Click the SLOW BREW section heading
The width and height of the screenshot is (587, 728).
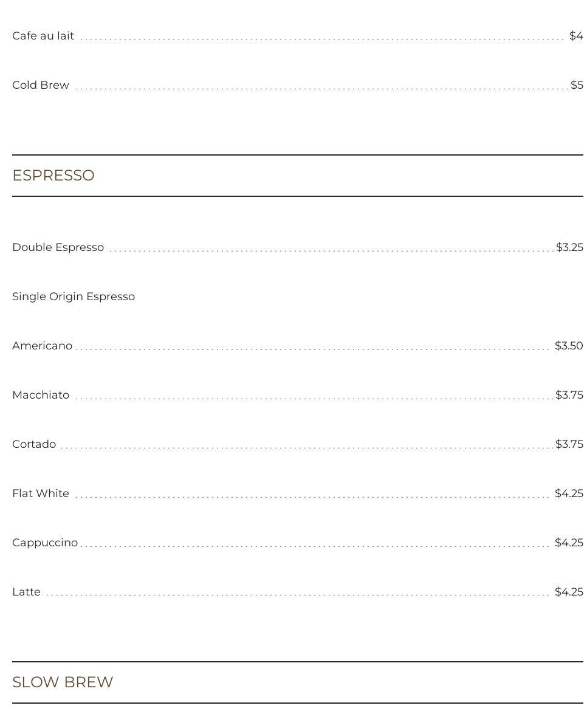pos(63,682)
